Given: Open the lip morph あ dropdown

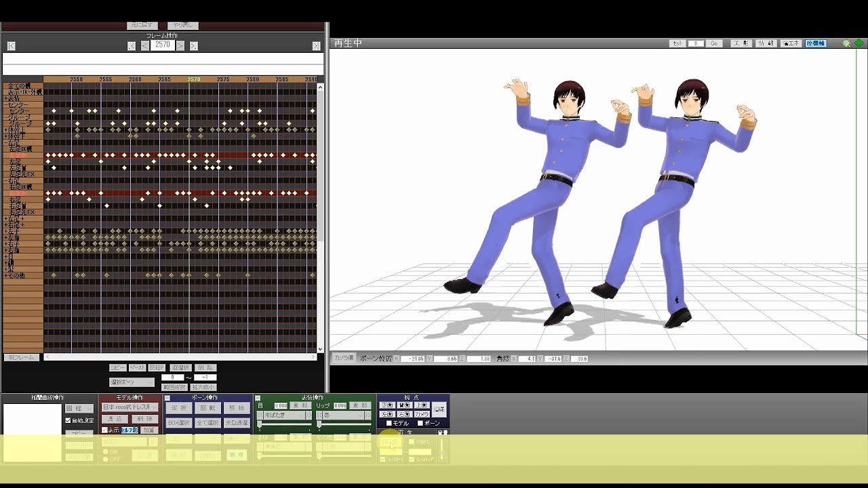Looking at the screenshot, I should [x=344, y=415].
